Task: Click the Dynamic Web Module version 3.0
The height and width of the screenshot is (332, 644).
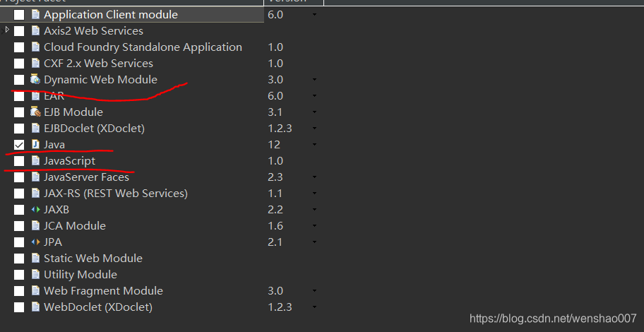Action: pyautogui.click(x=275, y=80)
